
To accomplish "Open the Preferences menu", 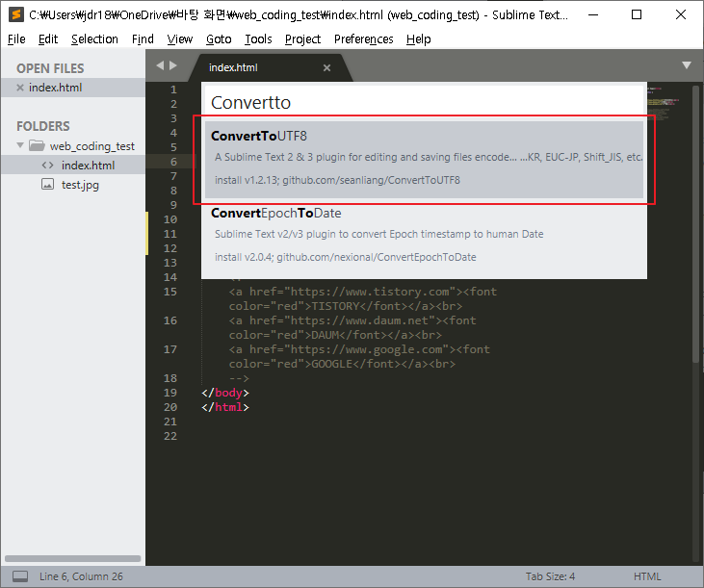I will click(364, 39).
